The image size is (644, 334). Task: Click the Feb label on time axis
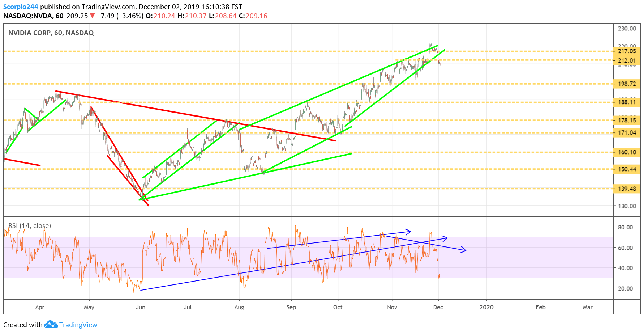541,307
